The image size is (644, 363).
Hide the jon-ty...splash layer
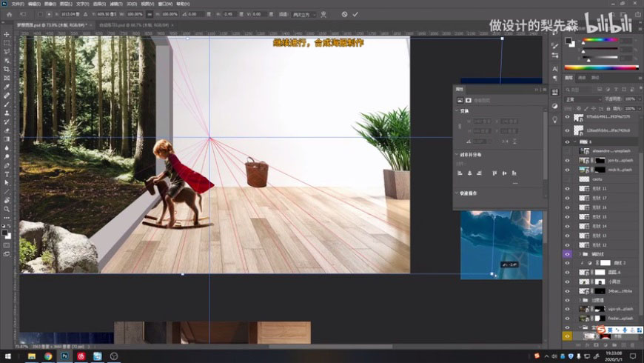click(567, 160)
